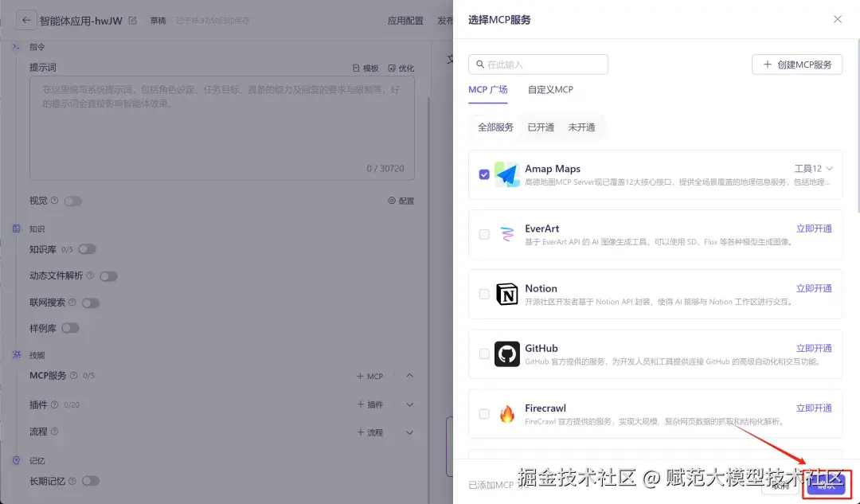Click the Notion service icon
Screen dimensions: 860x504
tap(507, 294)
